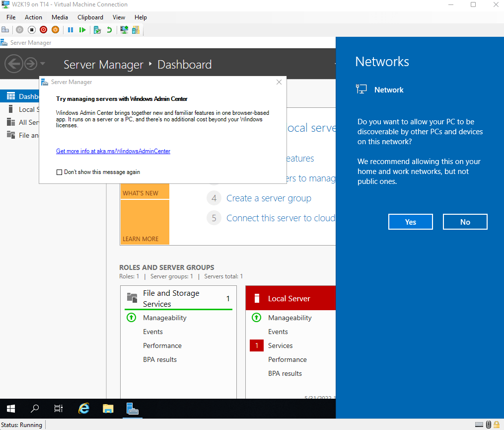Select All Servers in the left navigation
Image resolution: width=504 pixels, height=430 pixels.
pyautogui.click(x=19, y=122)
